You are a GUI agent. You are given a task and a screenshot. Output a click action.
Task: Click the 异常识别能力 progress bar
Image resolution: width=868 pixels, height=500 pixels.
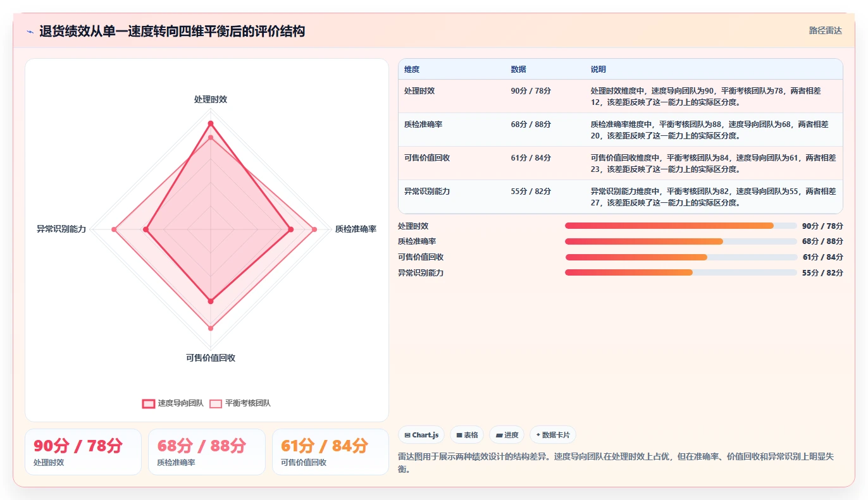tap(681, 272)
